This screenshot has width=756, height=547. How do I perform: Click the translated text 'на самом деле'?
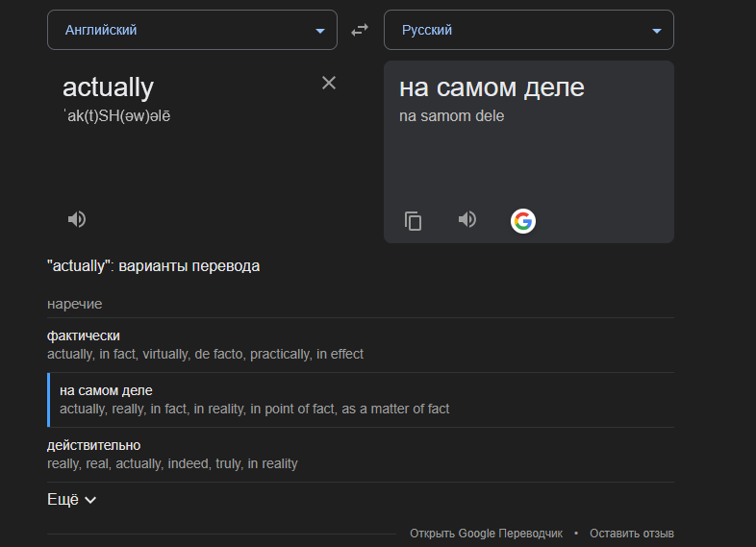tap(491, 87)
